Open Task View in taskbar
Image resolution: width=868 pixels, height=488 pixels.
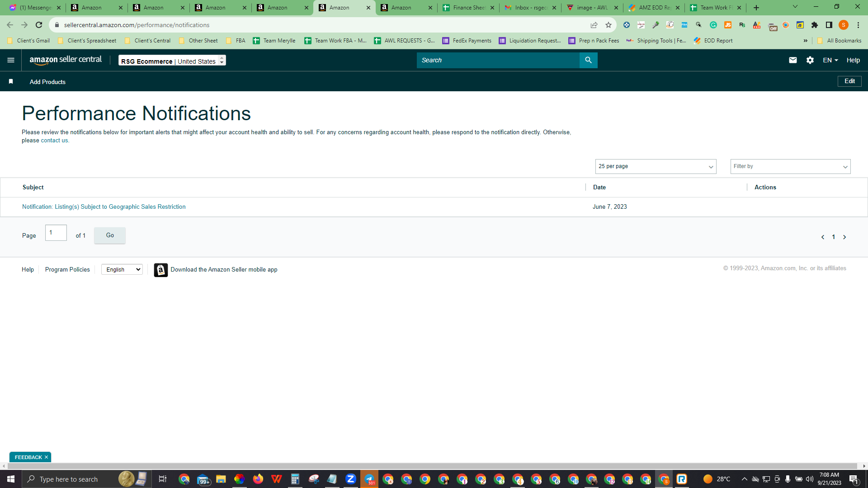click(163, 479)
